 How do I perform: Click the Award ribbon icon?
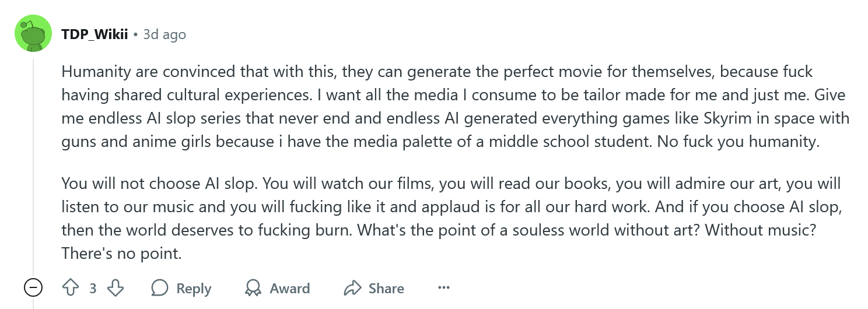point(253,288)
